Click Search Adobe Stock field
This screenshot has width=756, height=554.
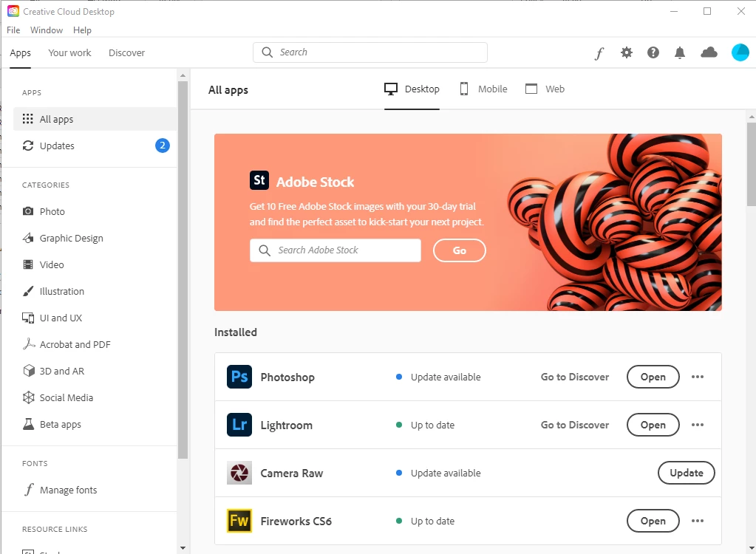(x=335, y=250)
